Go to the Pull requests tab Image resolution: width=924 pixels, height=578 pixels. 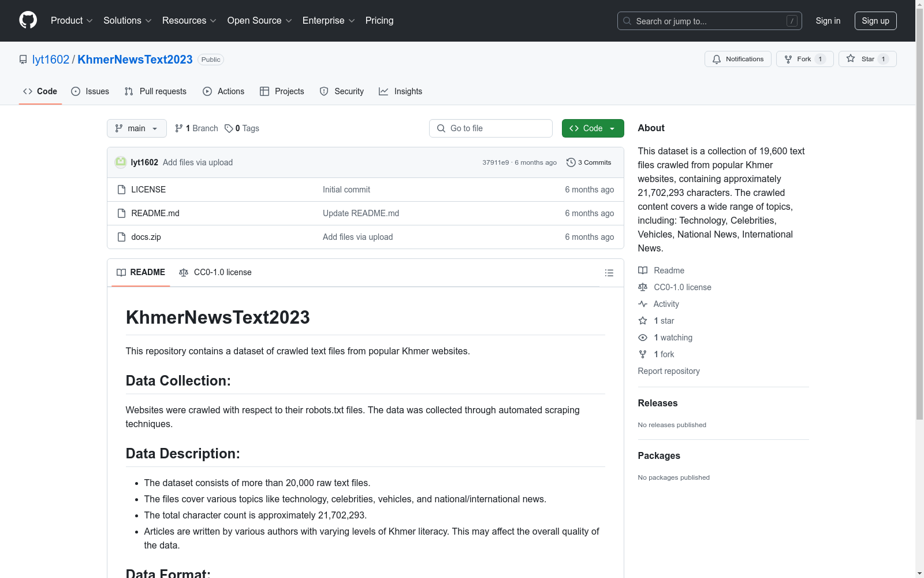tap(155, 91)
